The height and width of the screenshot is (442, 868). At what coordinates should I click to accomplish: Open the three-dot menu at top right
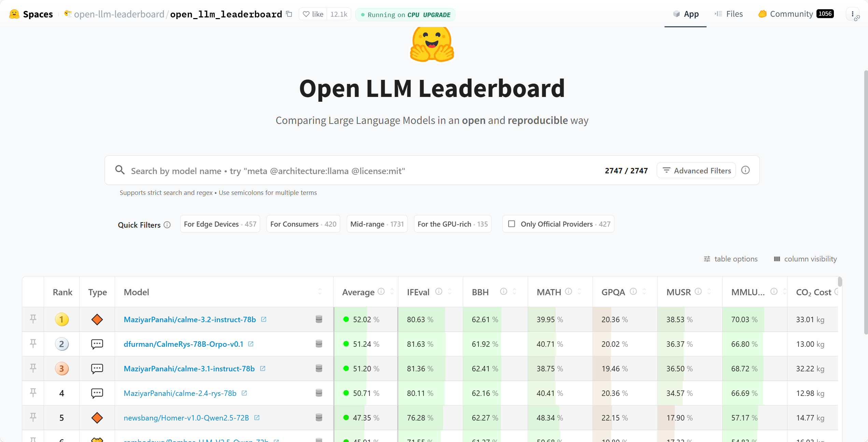pos(852,14)
